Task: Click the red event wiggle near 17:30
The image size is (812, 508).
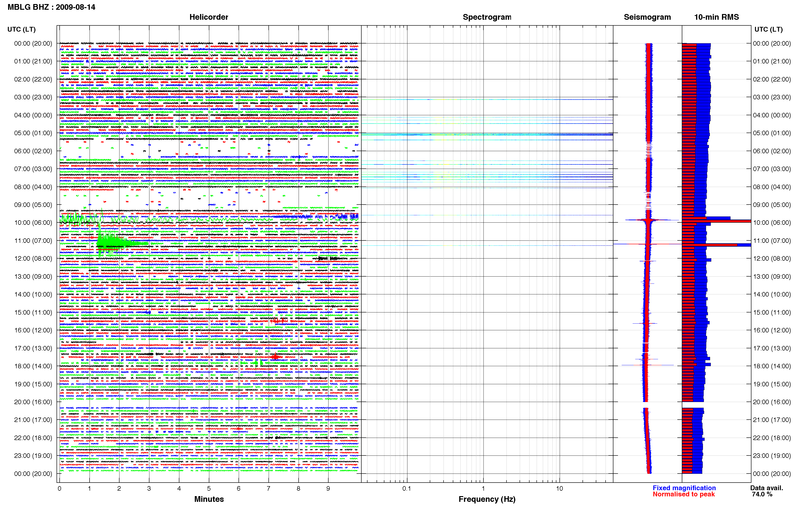Action: (275, 357)
